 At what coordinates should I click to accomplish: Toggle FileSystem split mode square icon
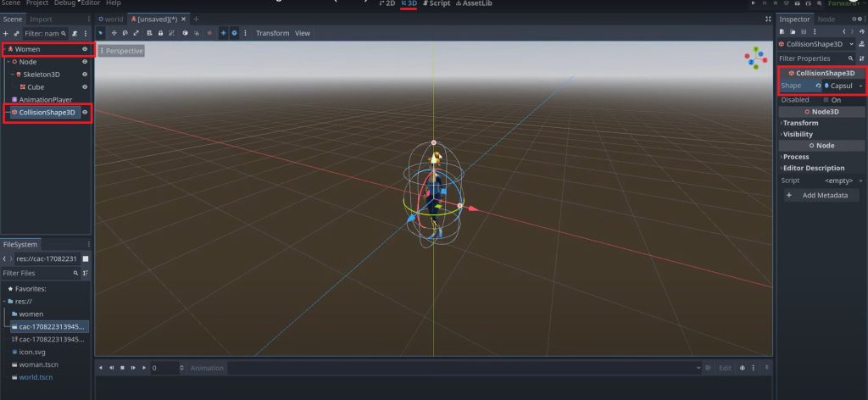86,258
